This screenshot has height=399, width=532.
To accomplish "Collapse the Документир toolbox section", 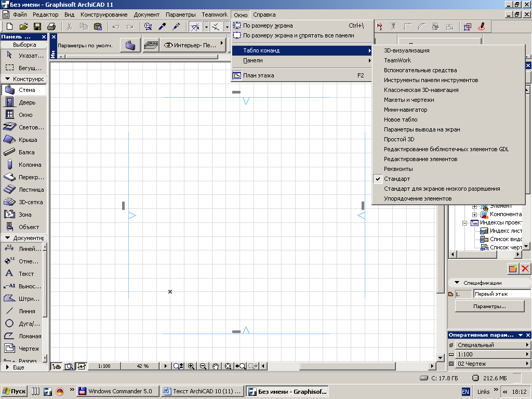I will coord(7,238).
